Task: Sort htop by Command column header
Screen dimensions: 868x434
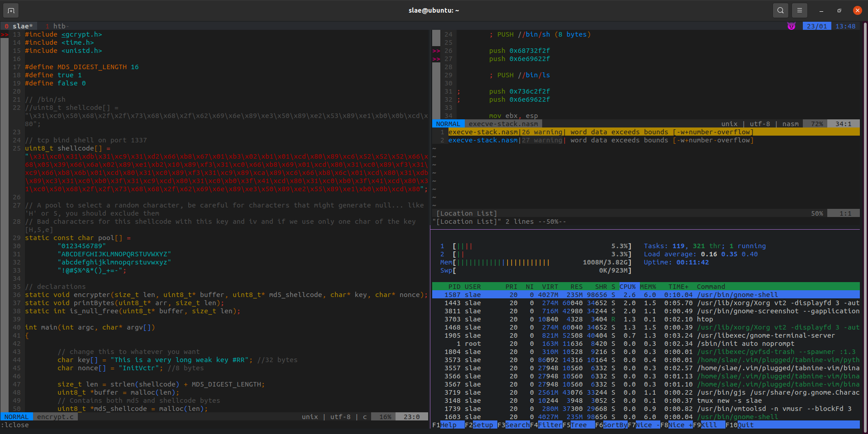Action: tap(711, 287)
